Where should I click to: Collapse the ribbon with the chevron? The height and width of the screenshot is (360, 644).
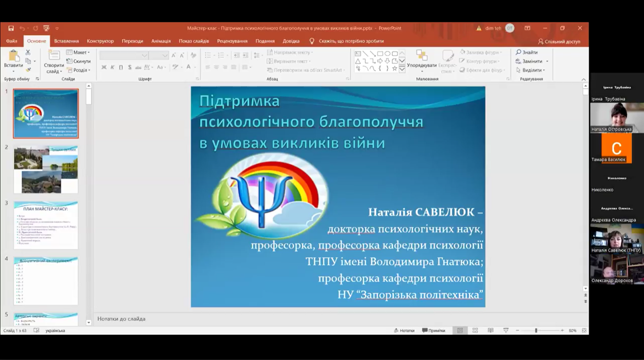coord(583,79)
